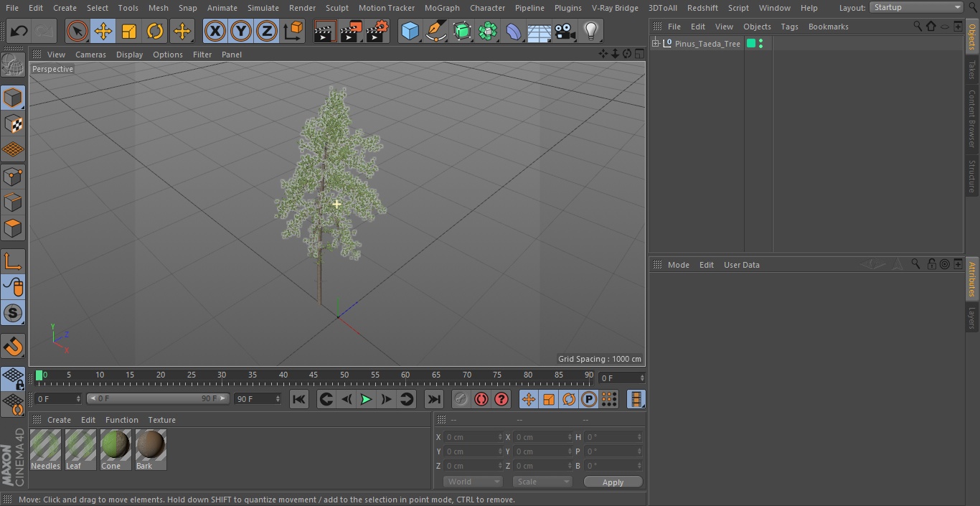Viewport: 980px width, 506px height.
Task: Toggle viewport solo S button
Action: (x=13, y=313)
